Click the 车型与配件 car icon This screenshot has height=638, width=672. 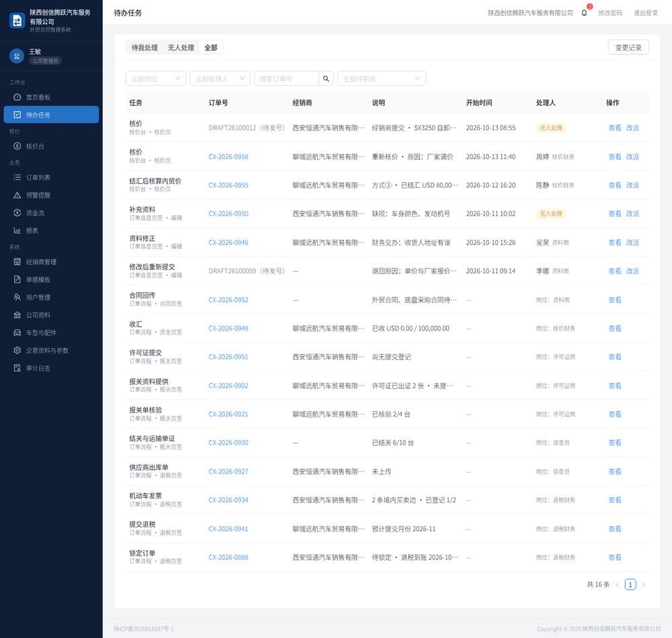pyautogui.click(x=17, y=332)
